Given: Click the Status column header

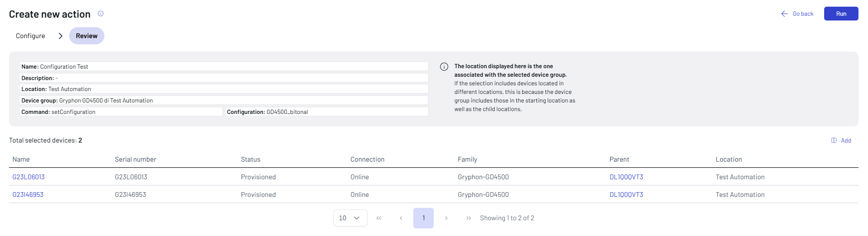Looking at the screenshot, I should click(250, 159).
